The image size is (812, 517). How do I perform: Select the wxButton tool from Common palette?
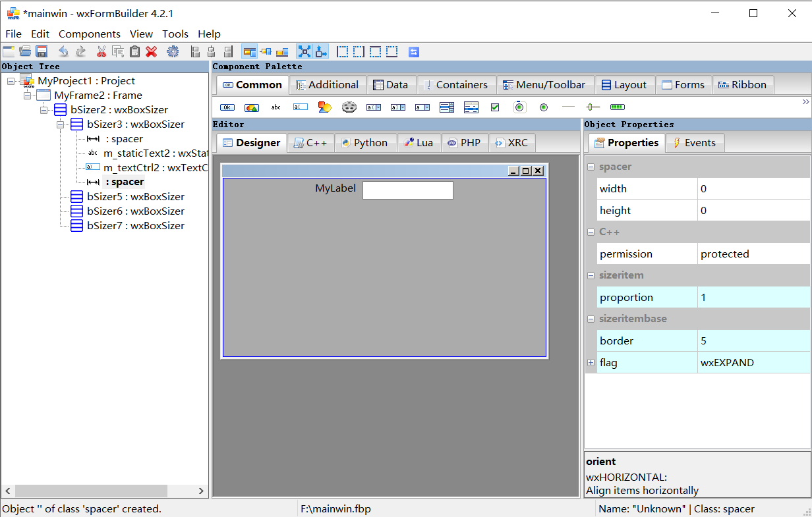click(x=227, y=107)
